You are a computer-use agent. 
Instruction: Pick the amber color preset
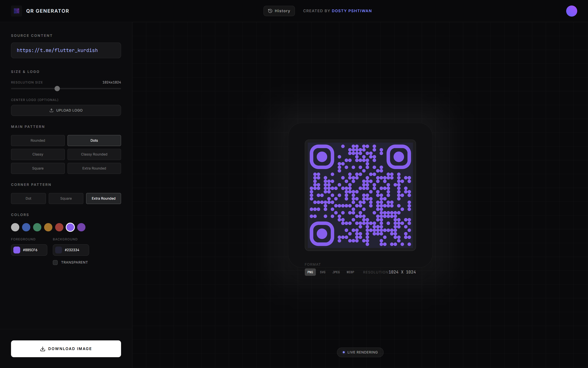pos(48,227)
